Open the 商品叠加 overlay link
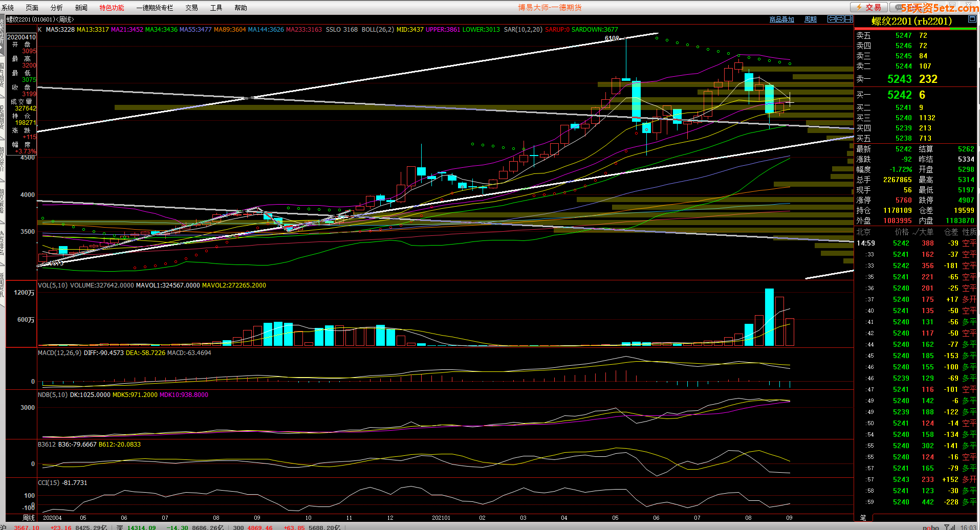The height and width of the screenshot is (530, 980). coord(781,19)
